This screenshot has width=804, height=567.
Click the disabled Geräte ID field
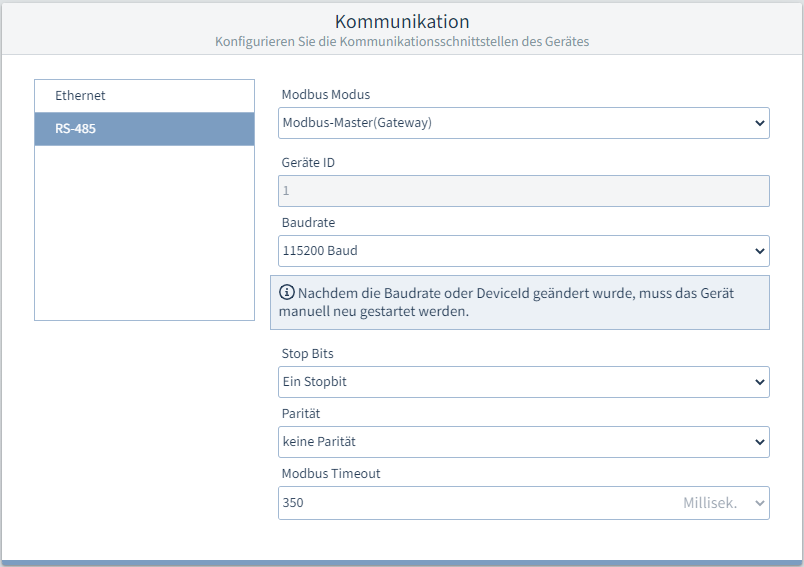[x=523, y=191]
